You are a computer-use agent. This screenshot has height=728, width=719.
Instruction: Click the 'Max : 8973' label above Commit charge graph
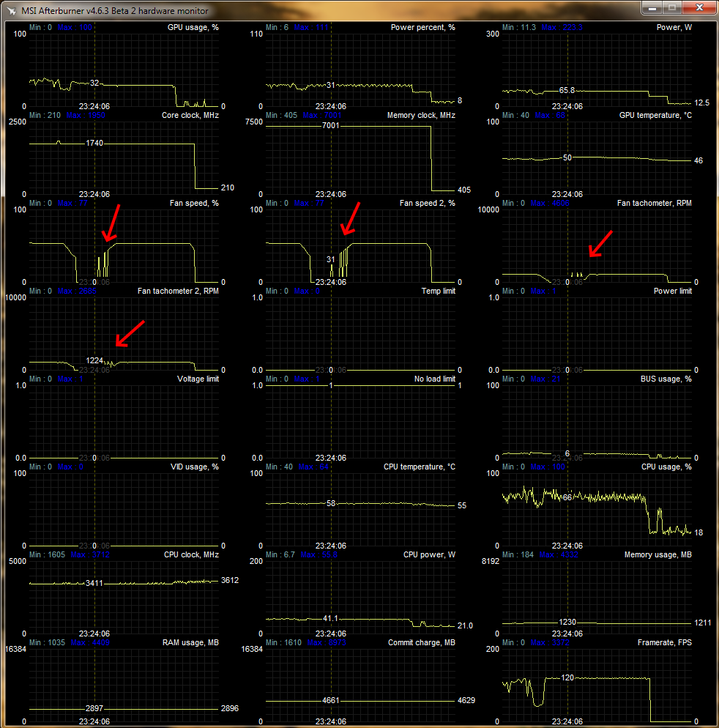tap(327, 642)
